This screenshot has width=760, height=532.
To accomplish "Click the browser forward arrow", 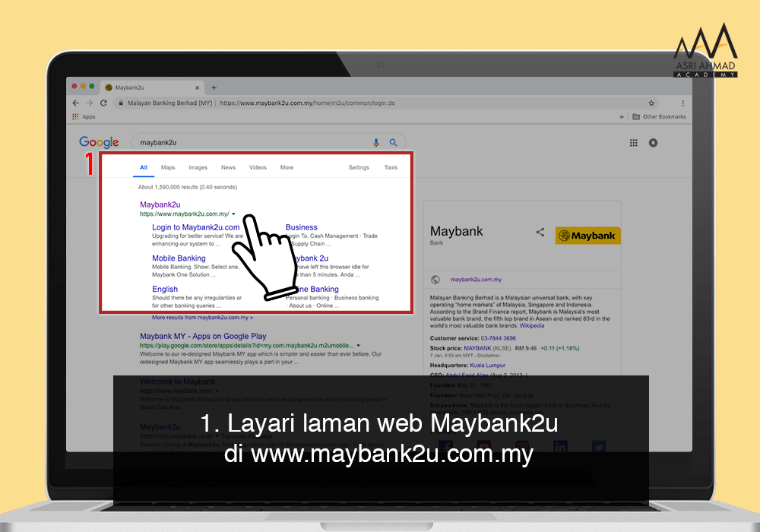I will click(89, 103).
